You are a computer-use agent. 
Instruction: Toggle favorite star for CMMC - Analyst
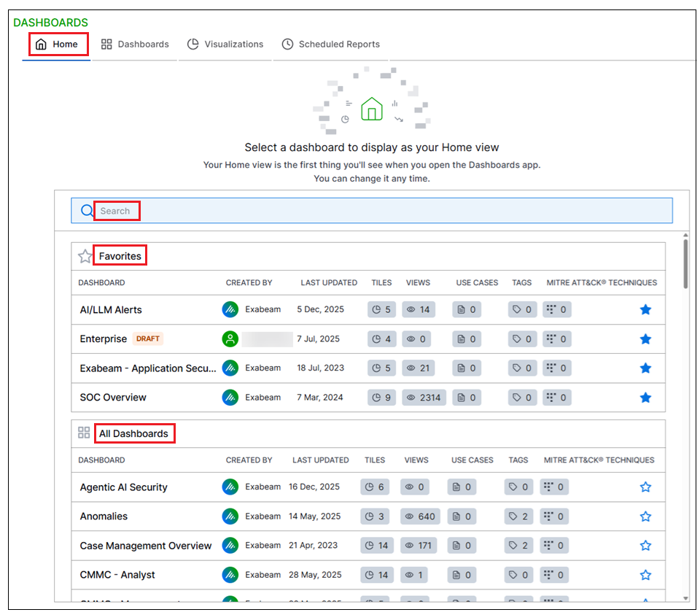pyautogui.click(x=645, y=575)
